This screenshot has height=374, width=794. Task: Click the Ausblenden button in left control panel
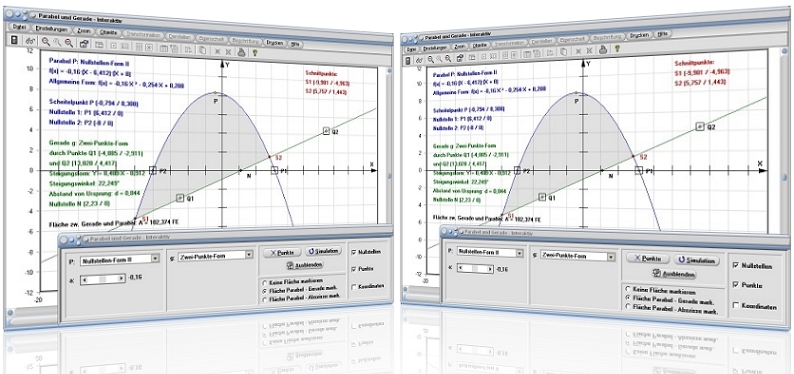click(x=305, y=265)
